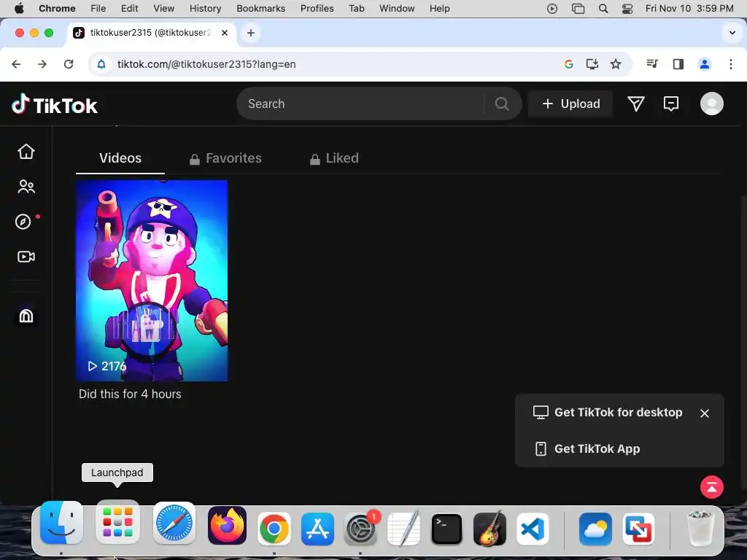Open TikTok messages paper-plane icon
747x560 pixels.
point(635,104)
